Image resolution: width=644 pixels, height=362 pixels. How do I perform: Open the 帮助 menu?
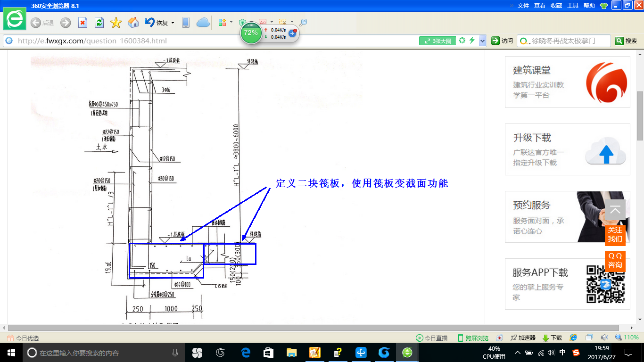coord(589,6)
